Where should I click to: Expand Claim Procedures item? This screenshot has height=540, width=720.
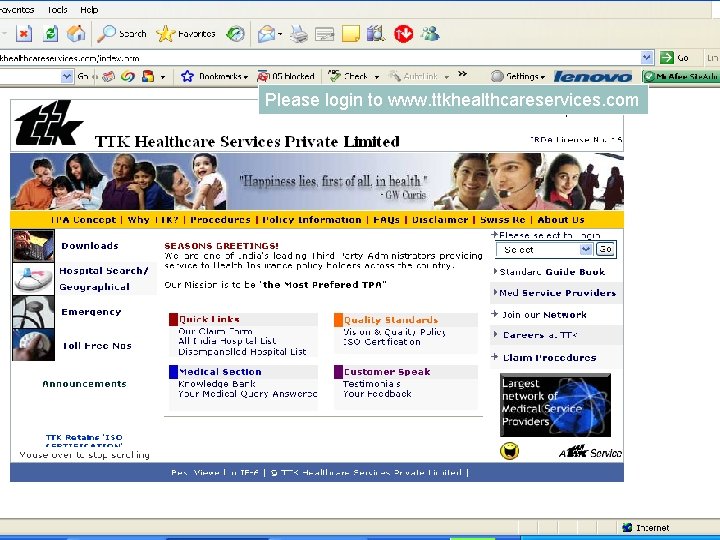point(544,357)
